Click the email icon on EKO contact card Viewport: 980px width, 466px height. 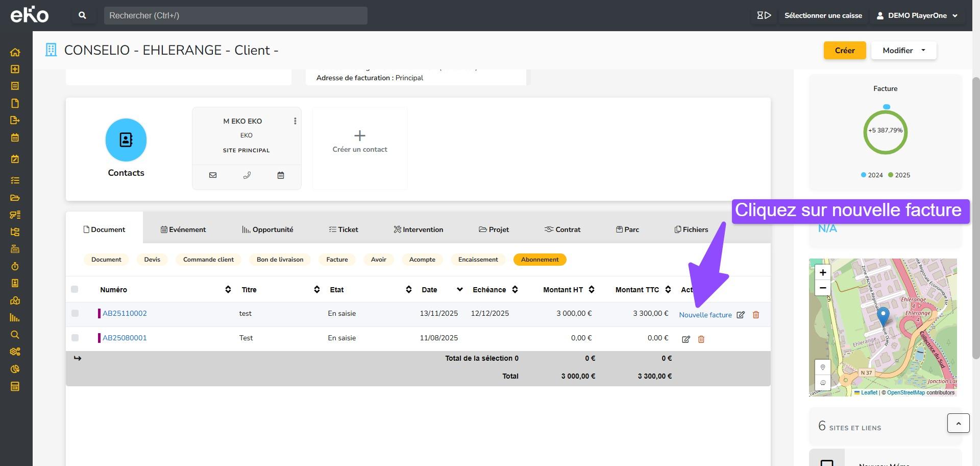213,175
